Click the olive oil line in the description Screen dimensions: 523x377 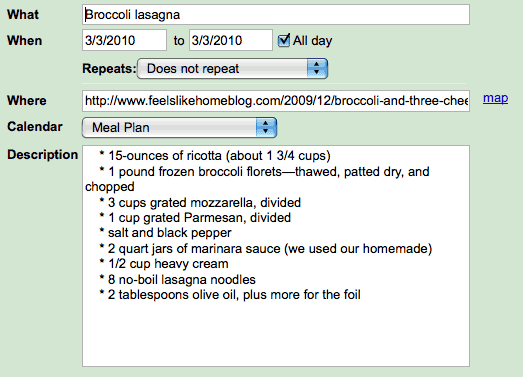pos(230,295)
